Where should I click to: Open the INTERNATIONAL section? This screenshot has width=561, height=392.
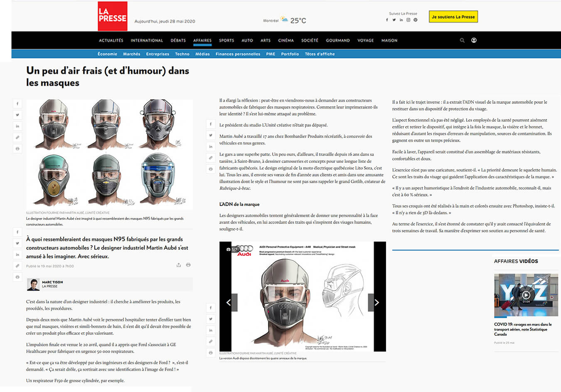[147, 40]
